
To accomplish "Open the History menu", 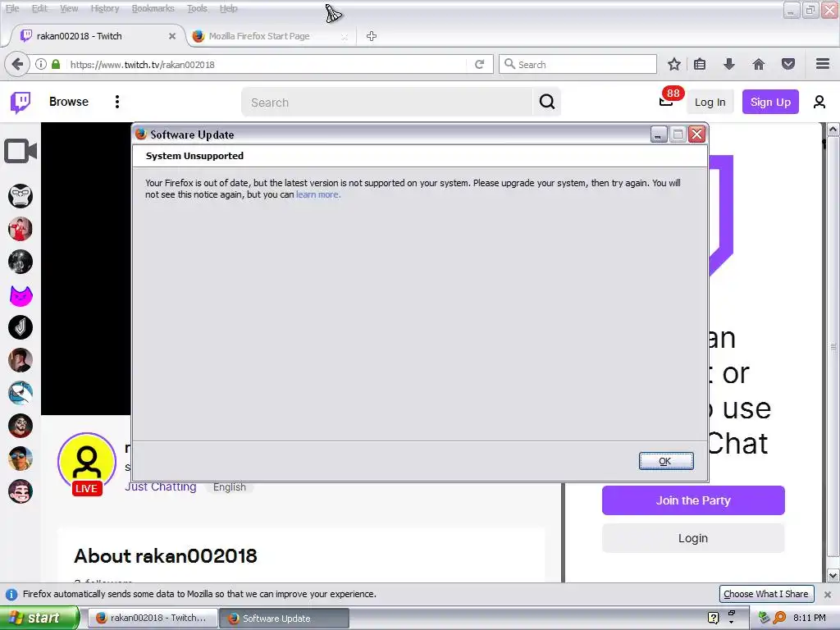I will [x=104, y=8].
